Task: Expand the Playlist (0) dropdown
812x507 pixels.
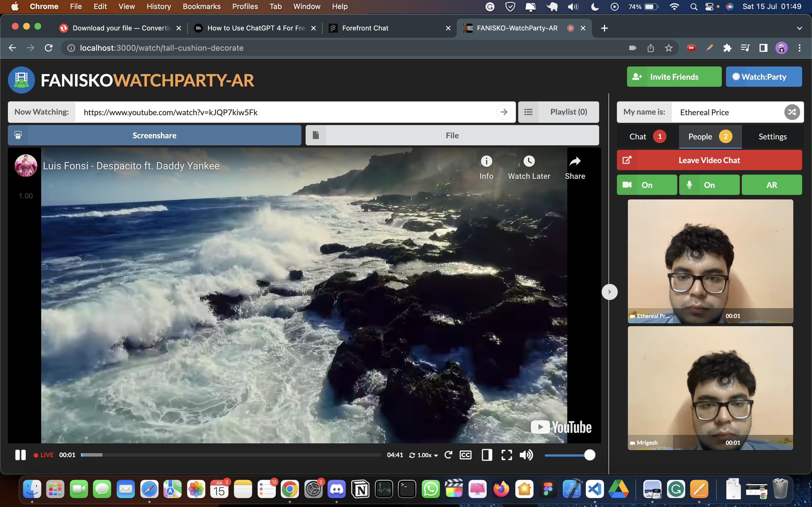Action: [558, 112]
